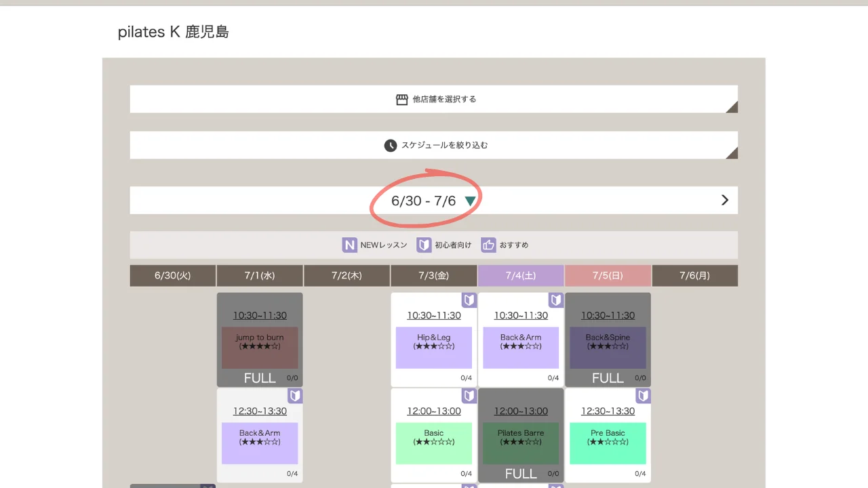The image size is (868, 488).
Task: Expand the スケジュールを絞り込む filter panel
Action: tap(434, 145)
